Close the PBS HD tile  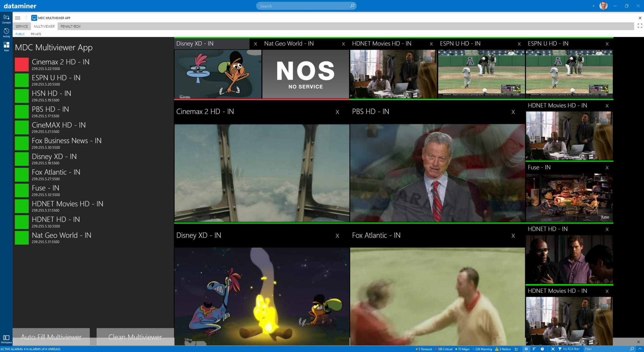513,112
